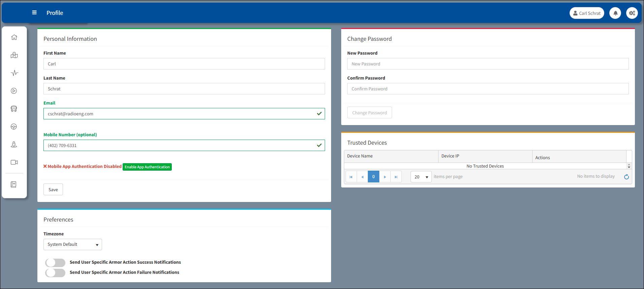This screenshot has height=289, width=644.
Task: Open the items per page dropdown
Action: coord(421,177)
